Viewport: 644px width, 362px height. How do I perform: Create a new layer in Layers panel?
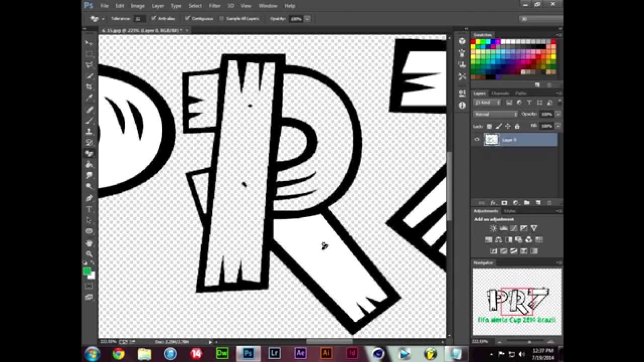(x=538, y=203)
